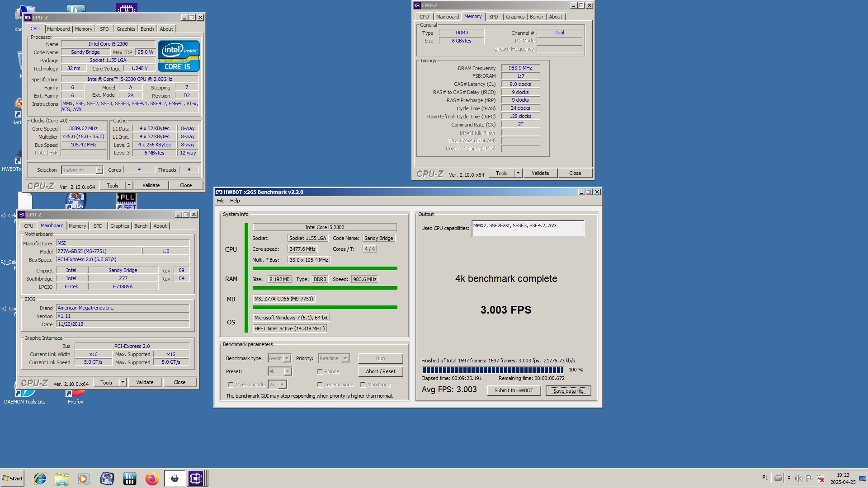Click title icon of CPU-Z Memory window
Screen dimensions: 868x488
coord(417,5)
